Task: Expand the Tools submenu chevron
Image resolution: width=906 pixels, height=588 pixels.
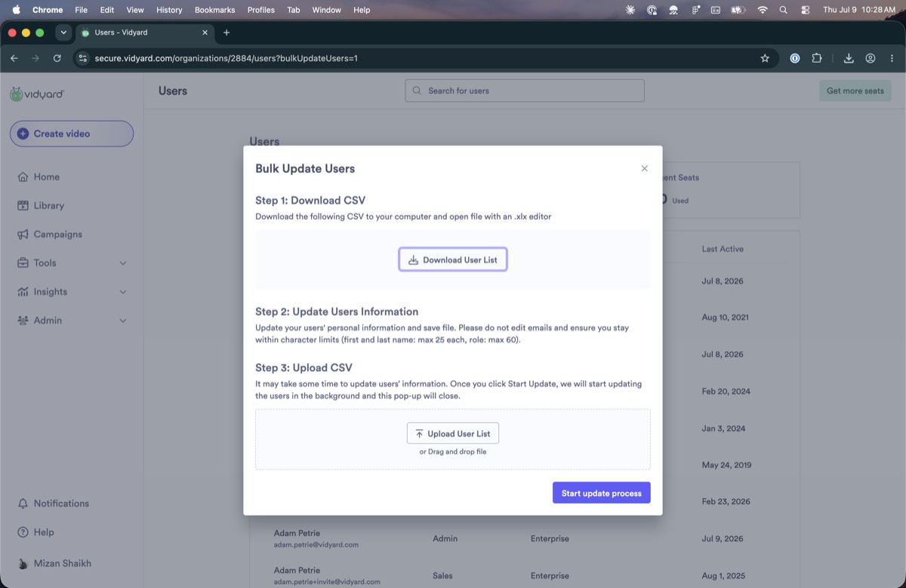Action: point(123,263)
